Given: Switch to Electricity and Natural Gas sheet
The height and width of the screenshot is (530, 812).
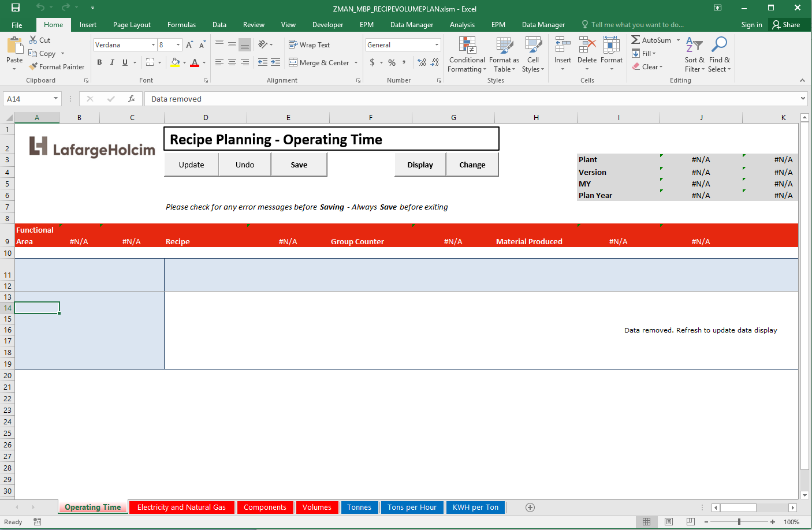Looking at the screenshot, I should point(181,507).
